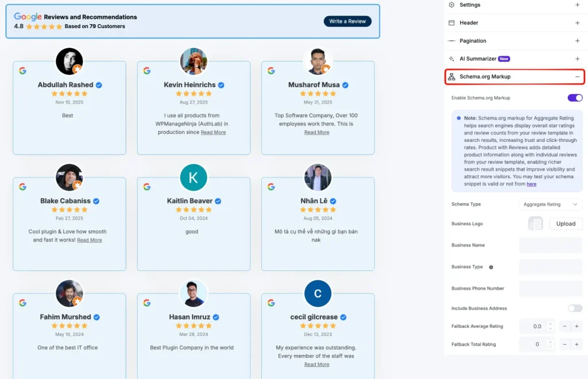
Task: Click Read More in Blake Cabaniss review
Action: point(89,240)
